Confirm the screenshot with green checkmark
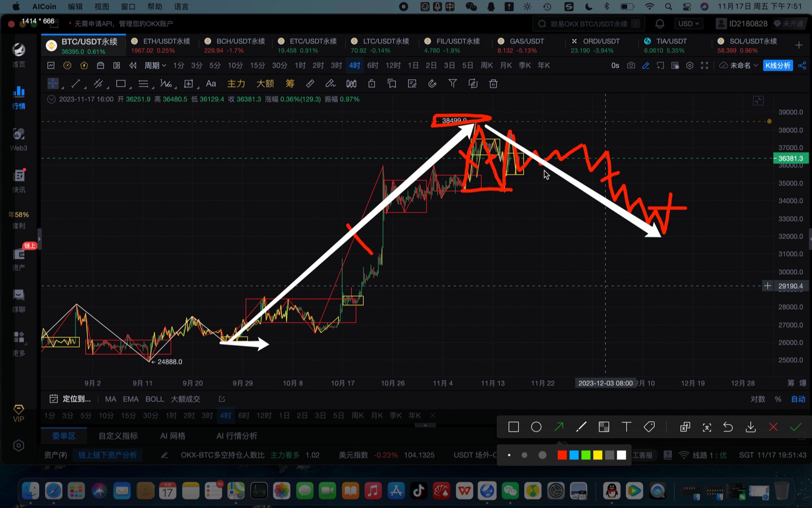Image resolution: width=812 pixels, height=508 pixels. [796, 427]
